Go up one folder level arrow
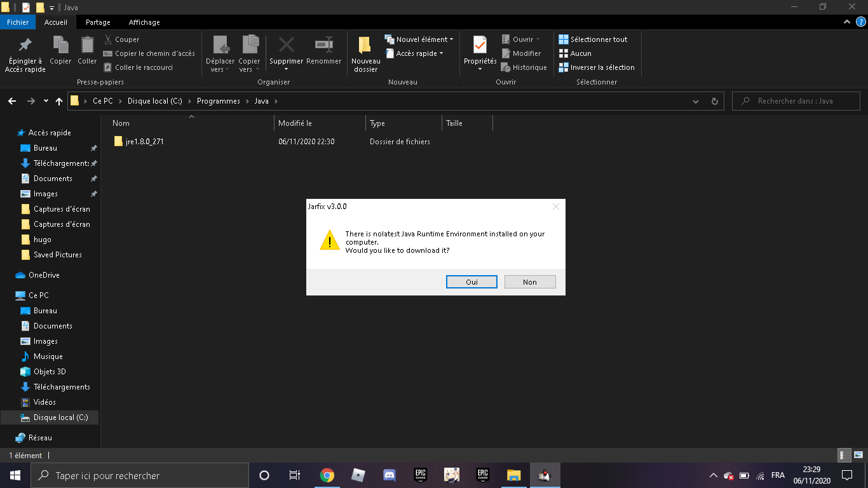868x488 pixels. [x=59, y=101]
